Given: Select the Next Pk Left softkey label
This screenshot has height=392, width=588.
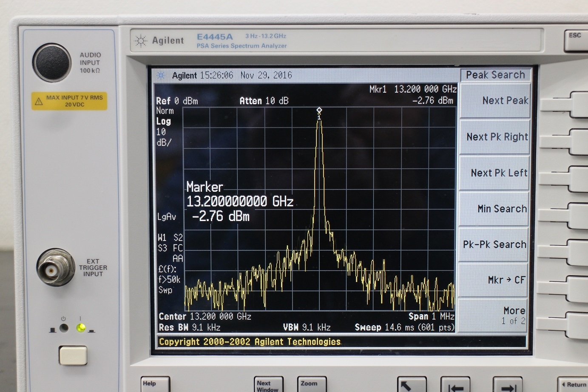Looking at the screenshot, I should click(x=495, y=173).
